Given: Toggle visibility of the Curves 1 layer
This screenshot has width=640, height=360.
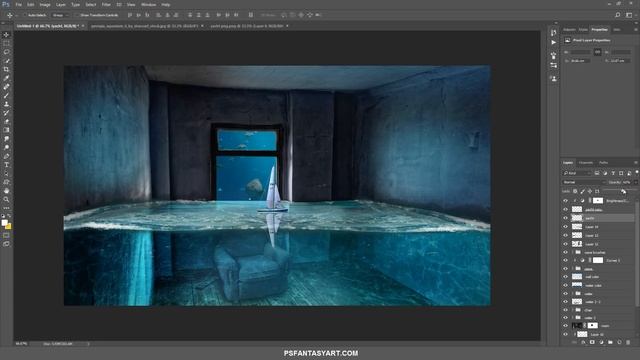Looking at the screenshot, I should click(565, 260).
